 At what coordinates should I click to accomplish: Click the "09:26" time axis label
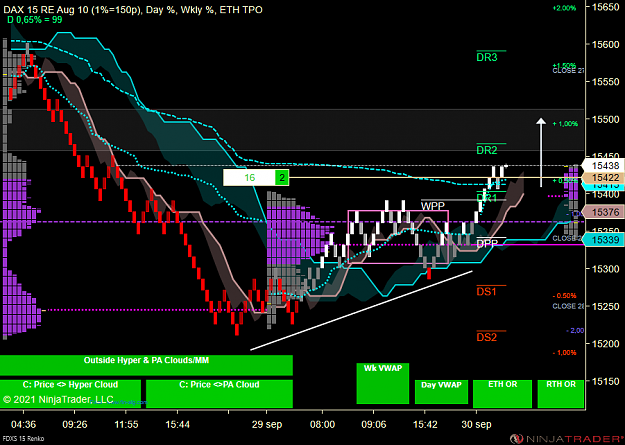[x=75, y=425]
